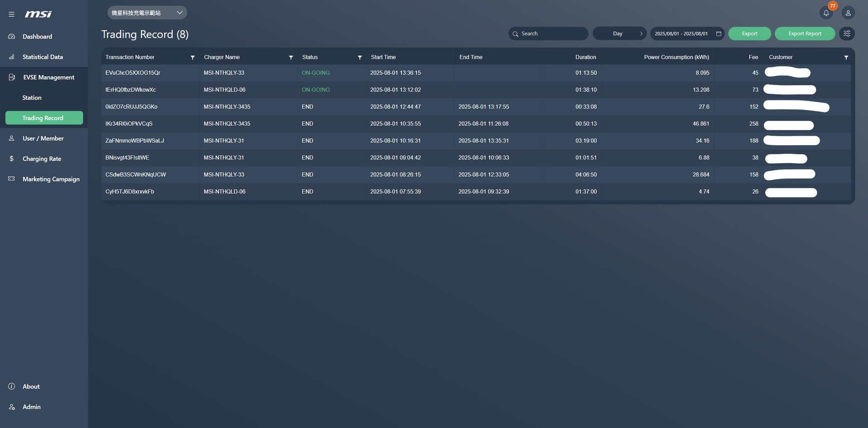Viewport: 868px width, 428px height.
Task: Filter by Charger Name column
Action: click(291, 57)
